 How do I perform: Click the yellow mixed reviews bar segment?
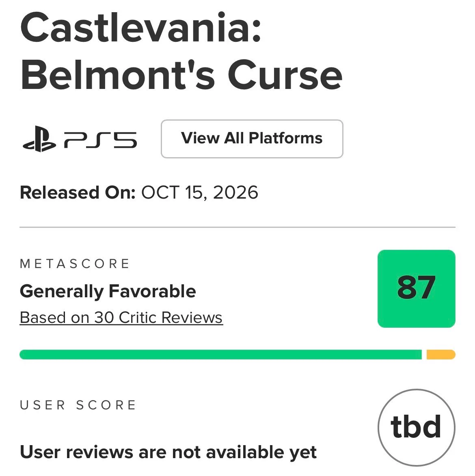441,355
